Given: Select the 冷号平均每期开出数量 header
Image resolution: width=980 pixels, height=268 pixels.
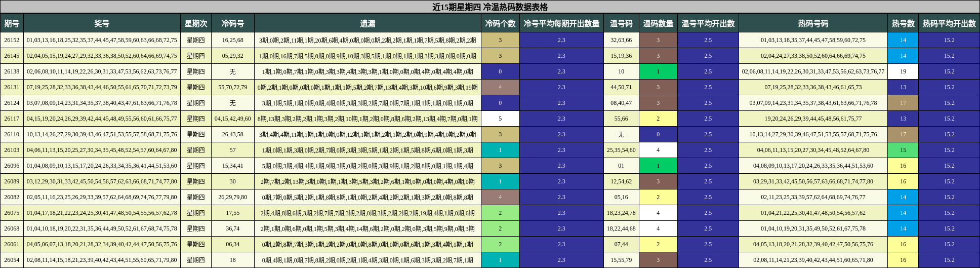Looking at the screenshot, I should (x=561, y=23).
